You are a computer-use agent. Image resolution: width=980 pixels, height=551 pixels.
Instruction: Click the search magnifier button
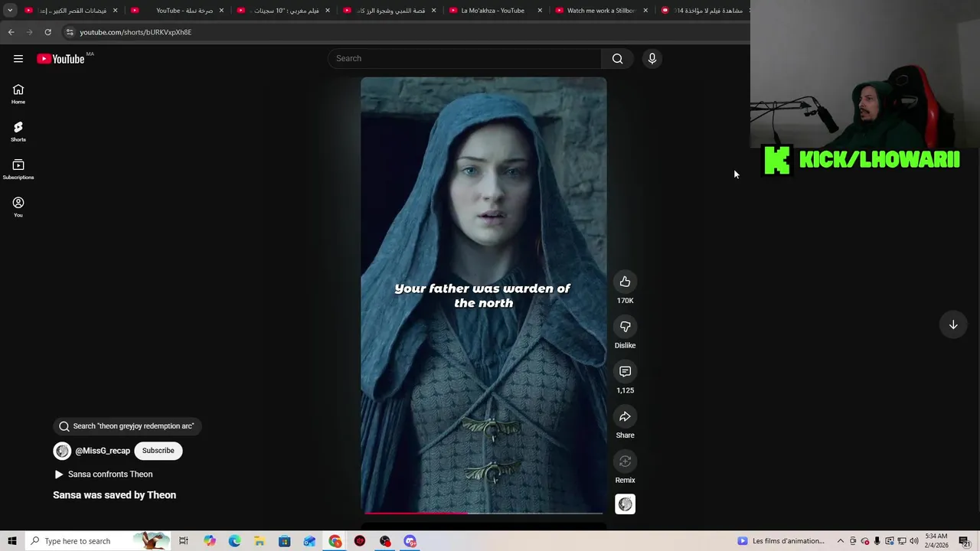(x=617, y=59)
